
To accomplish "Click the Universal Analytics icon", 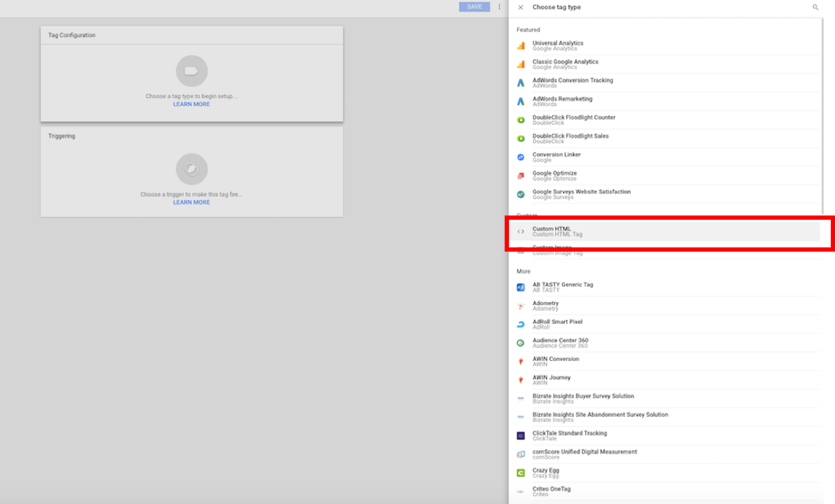I will tap(521, 46).
